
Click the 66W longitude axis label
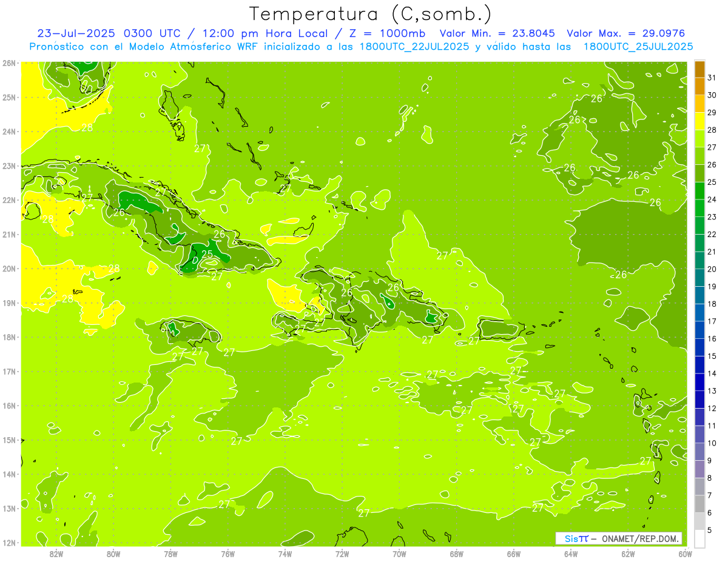pyautogui.click(x=514, y=553)
